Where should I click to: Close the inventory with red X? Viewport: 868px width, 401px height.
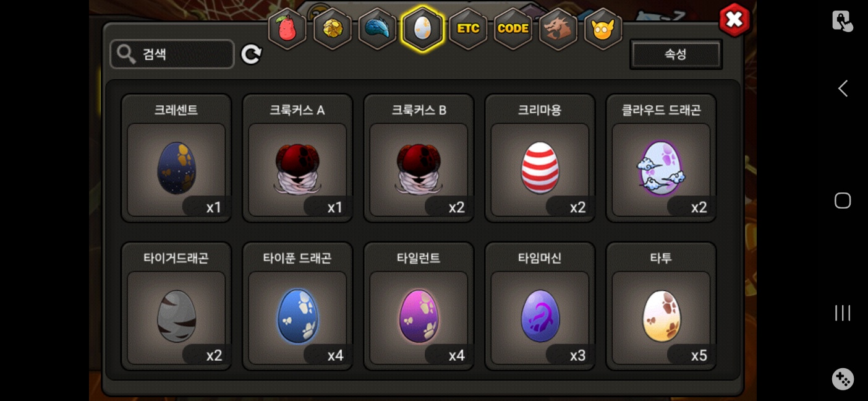[734, 20]
